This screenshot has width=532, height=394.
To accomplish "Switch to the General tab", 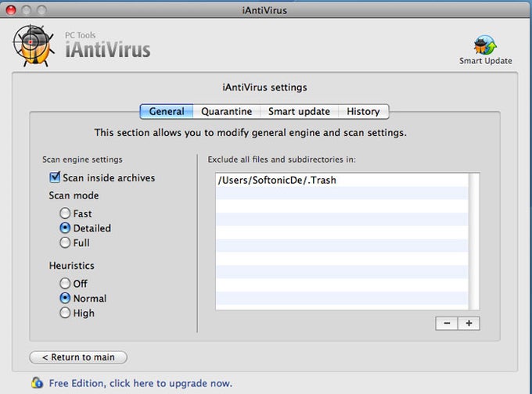I will pos(167,111).
